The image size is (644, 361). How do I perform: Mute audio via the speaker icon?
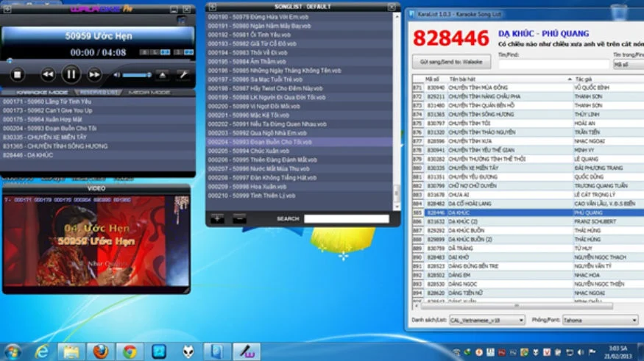[116, 75]
